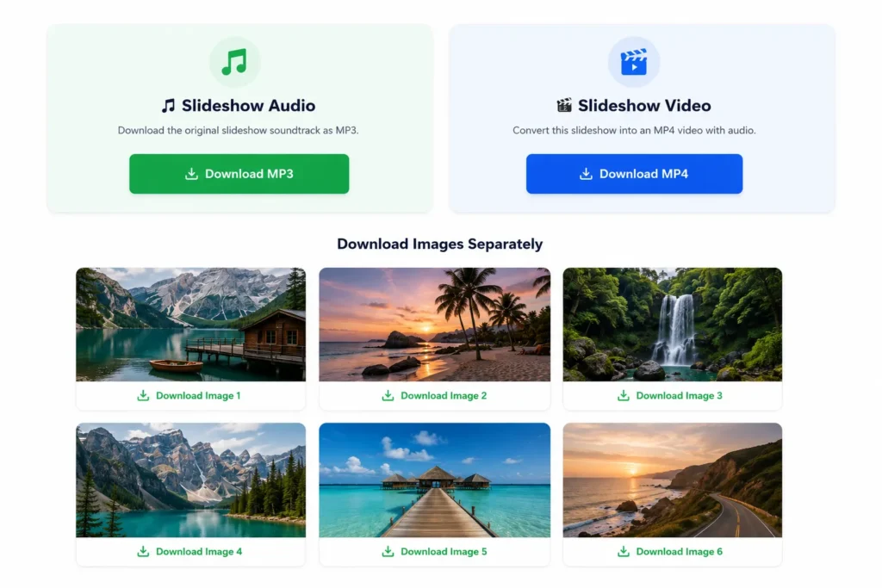Click the Download Images Separately heading
The image size is (882, 588).
click(x=440, y=244)
